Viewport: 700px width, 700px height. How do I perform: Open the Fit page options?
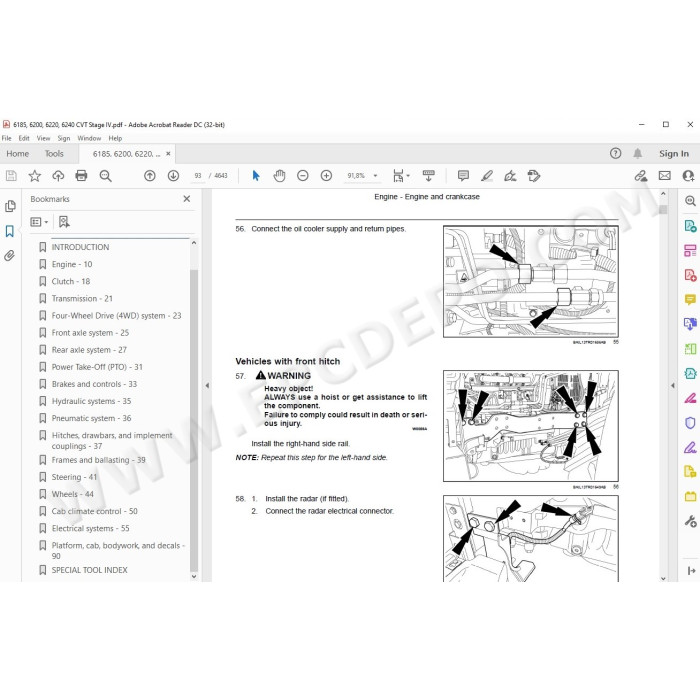click(401, 176)
